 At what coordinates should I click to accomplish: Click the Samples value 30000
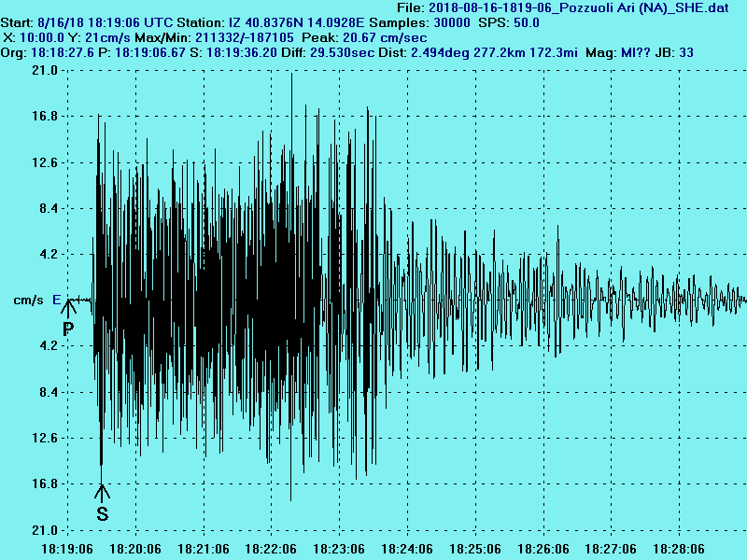coord(452,22)
